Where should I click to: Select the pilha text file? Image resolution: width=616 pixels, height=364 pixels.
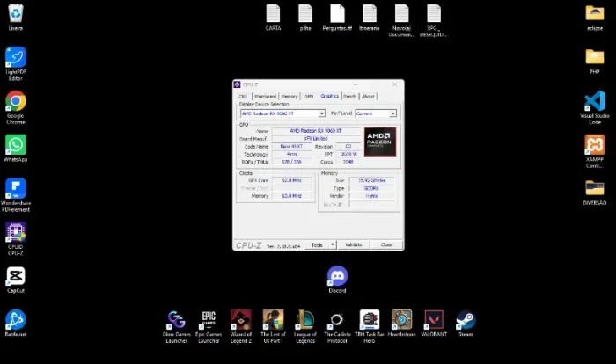[305, 18]
